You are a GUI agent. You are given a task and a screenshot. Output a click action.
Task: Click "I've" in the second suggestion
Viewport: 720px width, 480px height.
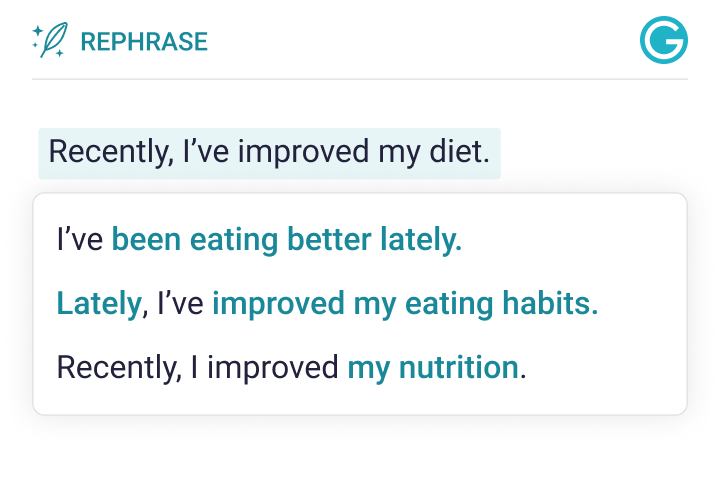[x=178, y=304]
